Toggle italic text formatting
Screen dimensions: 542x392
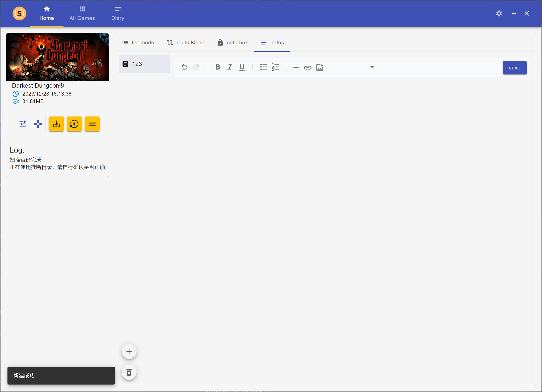coord(230,67)
